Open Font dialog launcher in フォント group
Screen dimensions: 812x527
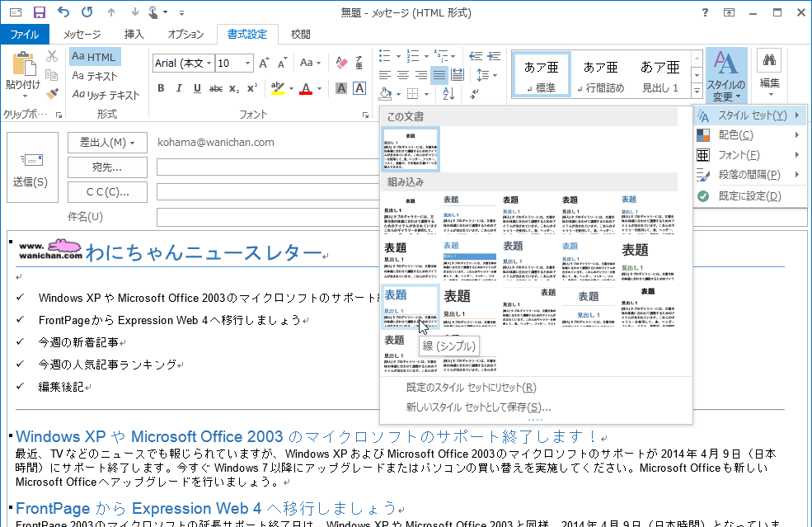coord(365,115)
